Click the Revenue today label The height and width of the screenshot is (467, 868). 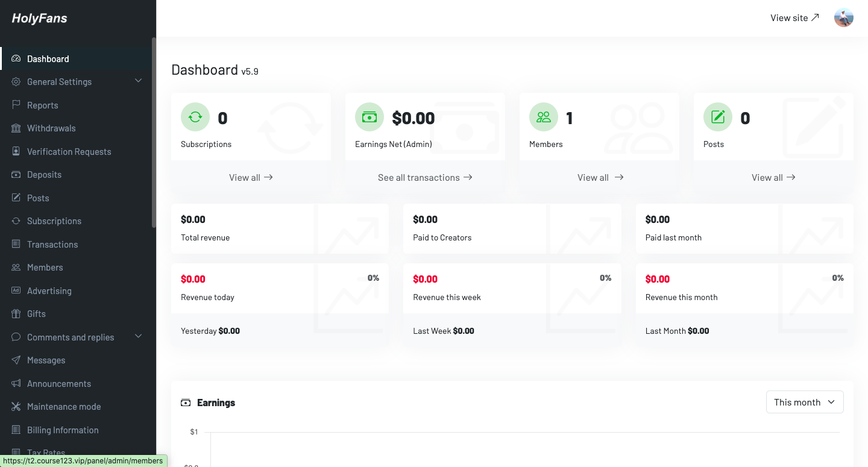point(207,297)
